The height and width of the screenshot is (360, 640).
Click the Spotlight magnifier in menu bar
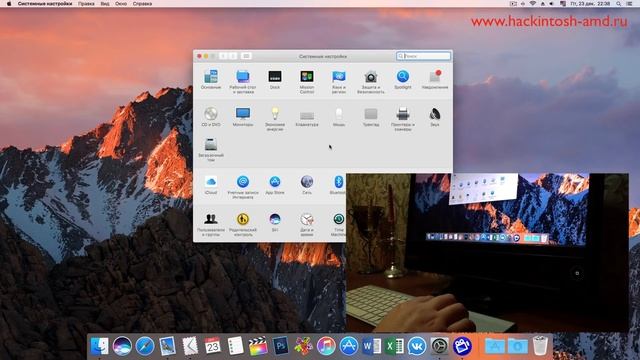(x=619, y=4)
